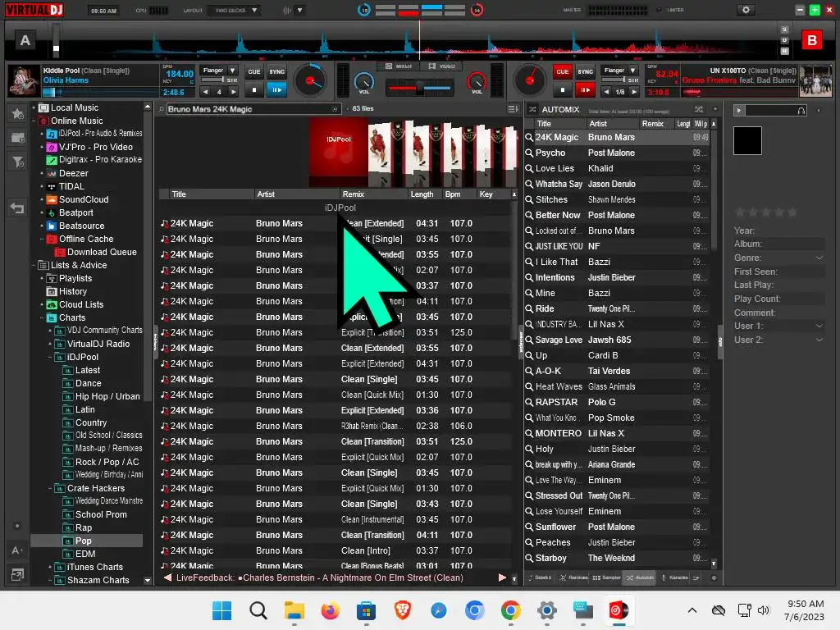Collapse the Lists & Advice node
This screenshot has height=630, width=840.
pyautogui.click(x=34, y=265)
